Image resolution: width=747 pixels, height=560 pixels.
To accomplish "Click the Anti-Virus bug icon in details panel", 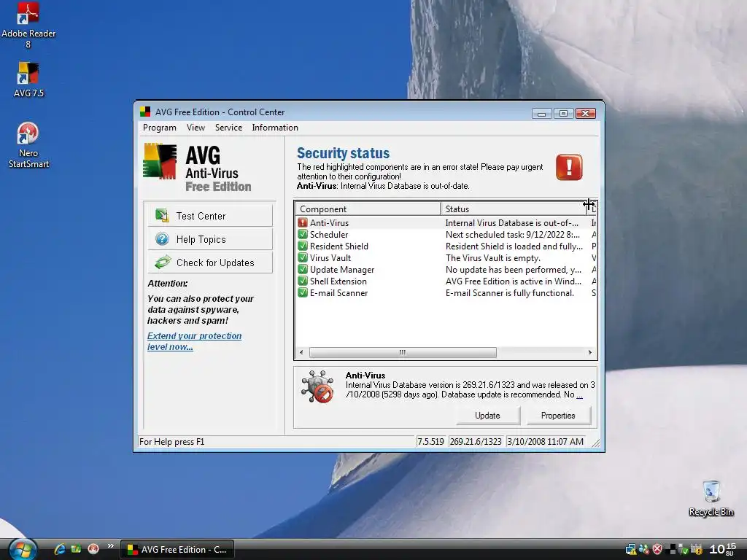I will [x=318, y=386].
